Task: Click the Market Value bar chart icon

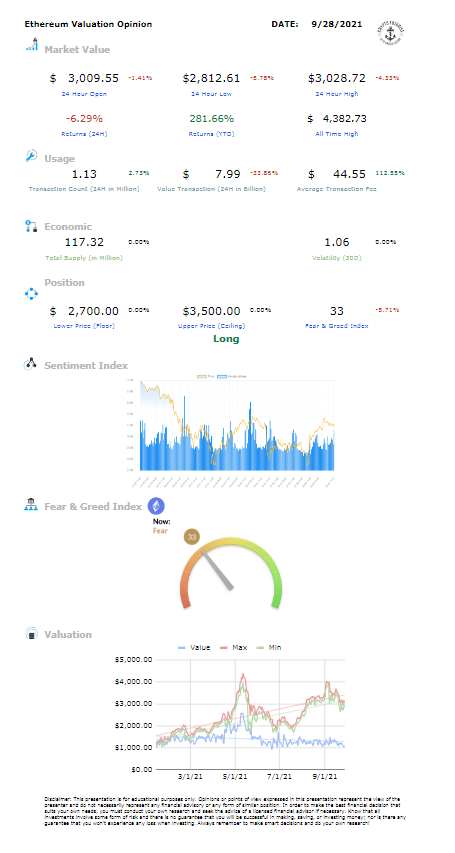Action: click(32, 45)
